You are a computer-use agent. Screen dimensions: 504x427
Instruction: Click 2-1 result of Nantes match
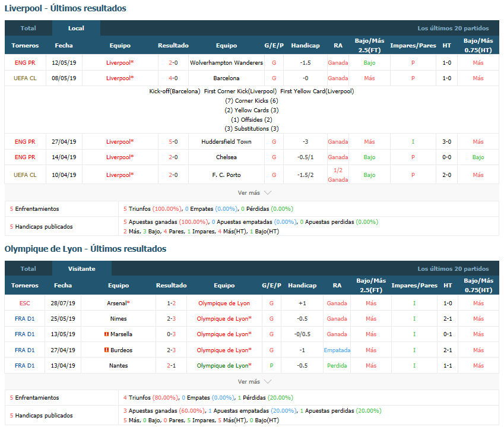tap(172, 365)
